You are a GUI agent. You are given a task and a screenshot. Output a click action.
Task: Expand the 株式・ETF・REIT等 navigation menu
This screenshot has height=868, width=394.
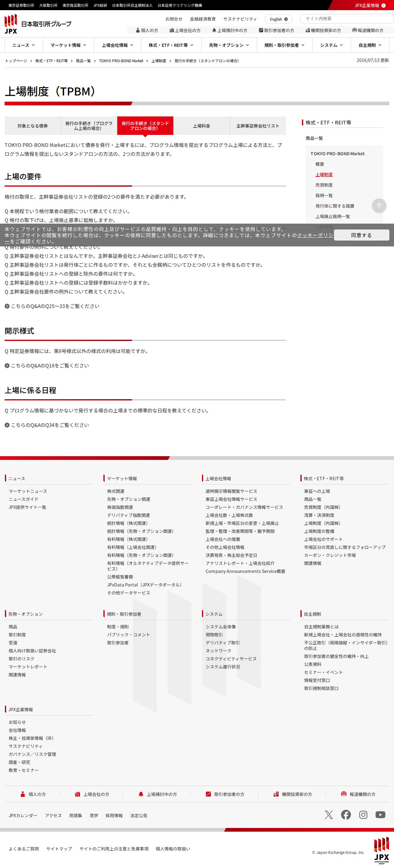pos(171,45)
